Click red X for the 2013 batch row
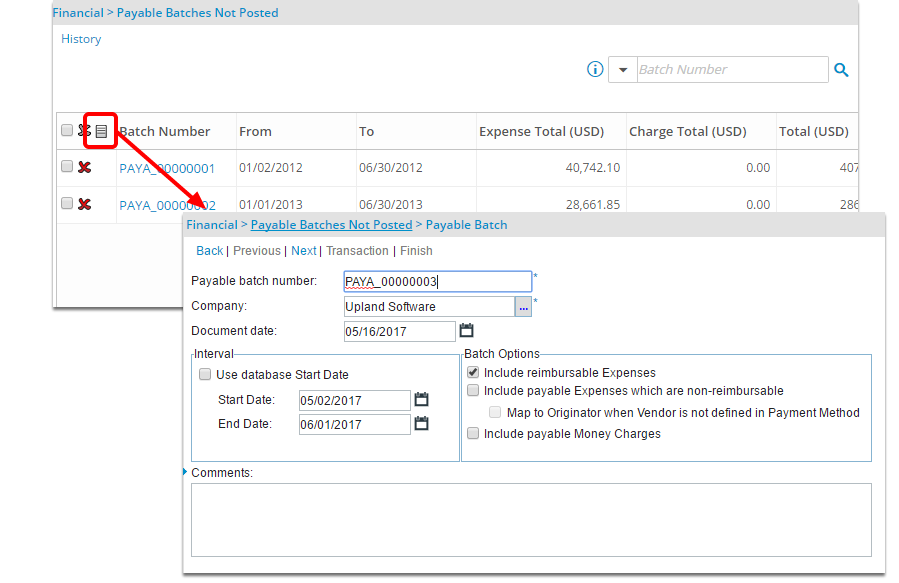899x583 pixels. pos(85,204)
